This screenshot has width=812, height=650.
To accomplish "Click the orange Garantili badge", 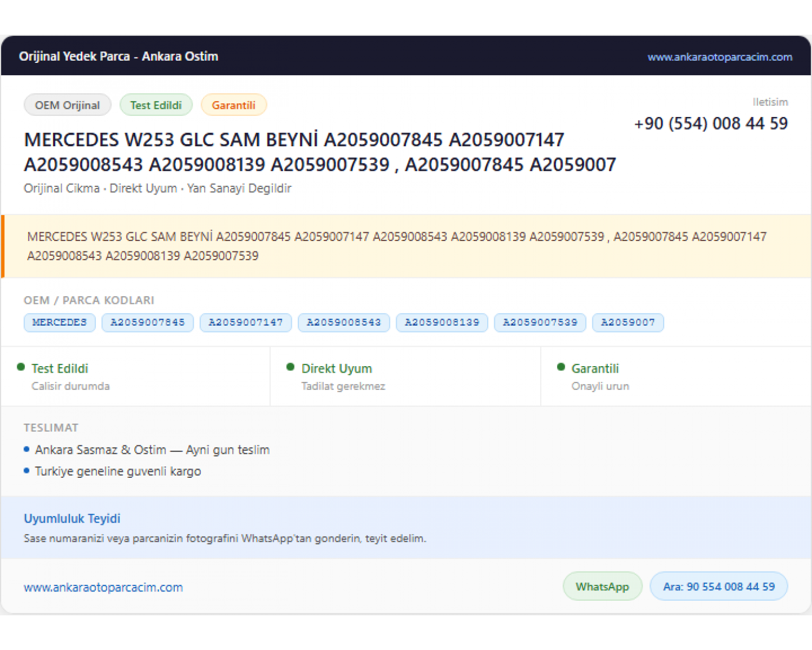I will 234,105.
